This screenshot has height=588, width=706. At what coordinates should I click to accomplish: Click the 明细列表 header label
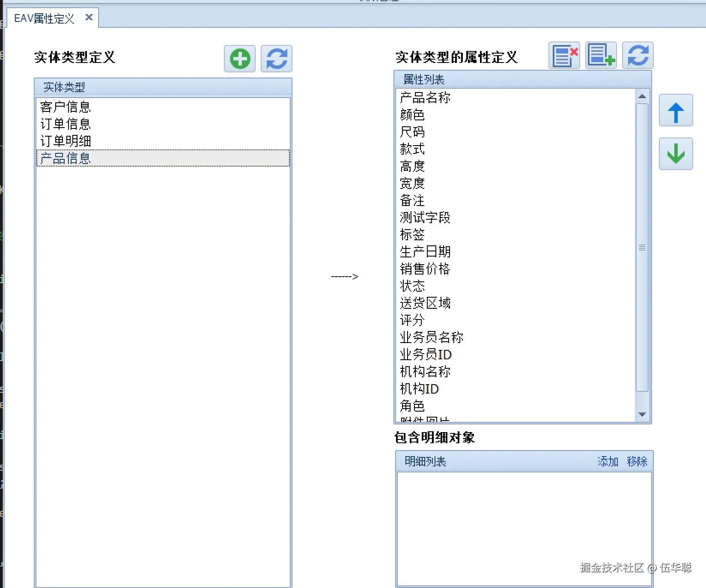pos(426,461)
